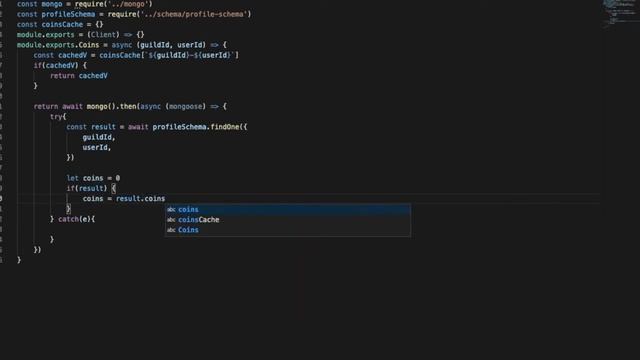Click the "return cachedV" statement
This screenshot has height=360, width=640.
[x=79, y=76]
